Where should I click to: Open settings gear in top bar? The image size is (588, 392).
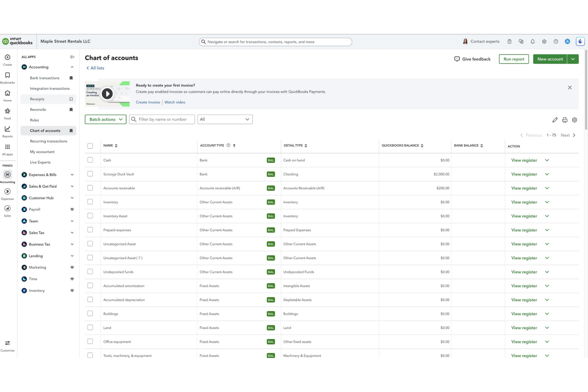(544, 41)
